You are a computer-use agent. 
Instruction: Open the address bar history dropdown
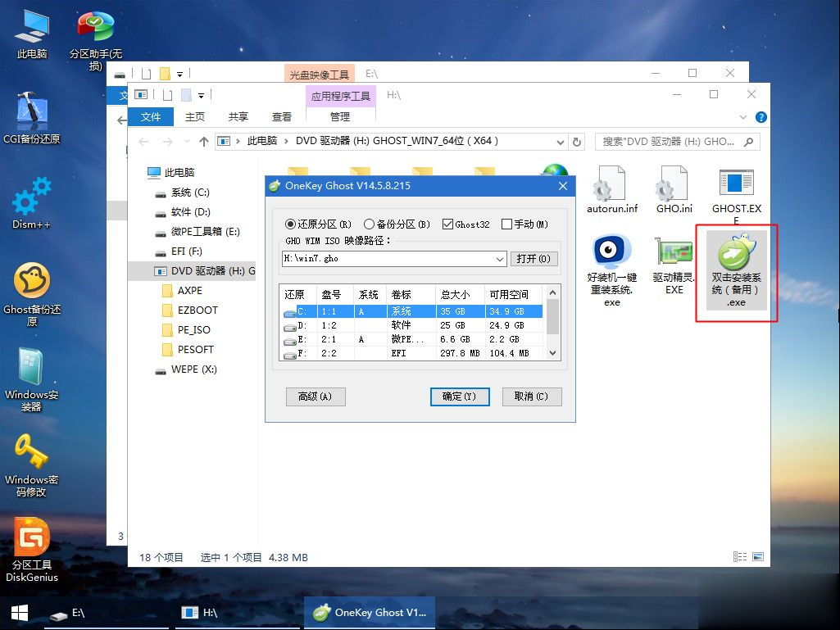coord(560,142)
